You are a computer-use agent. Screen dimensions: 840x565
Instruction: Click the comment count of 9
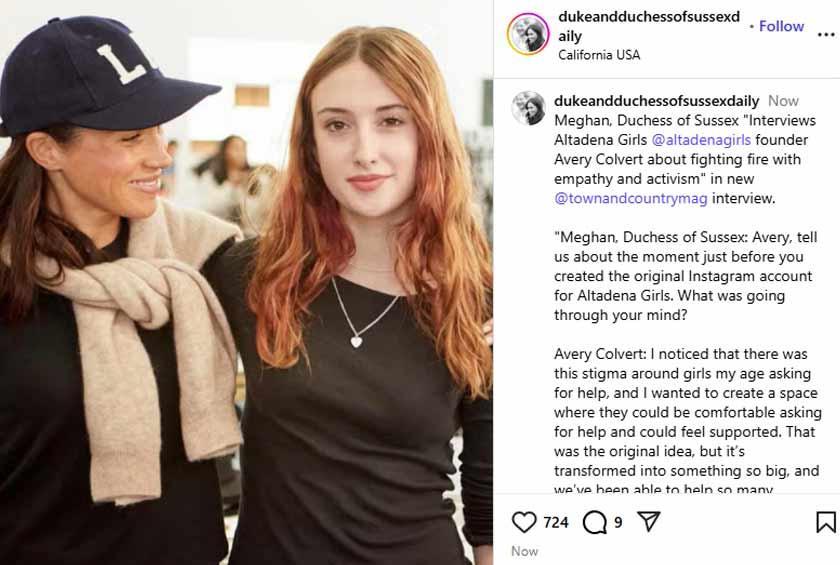point(618,522)
